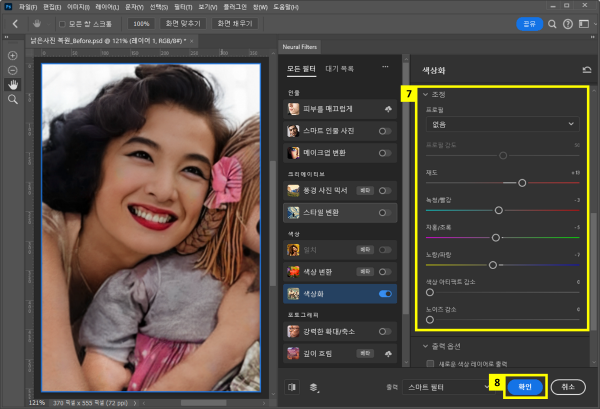The height and width of the screenshot is (409, 600).
Task: Download the 피부를 매끄럽게 filter via cloud icon
Action: (386, 107)
